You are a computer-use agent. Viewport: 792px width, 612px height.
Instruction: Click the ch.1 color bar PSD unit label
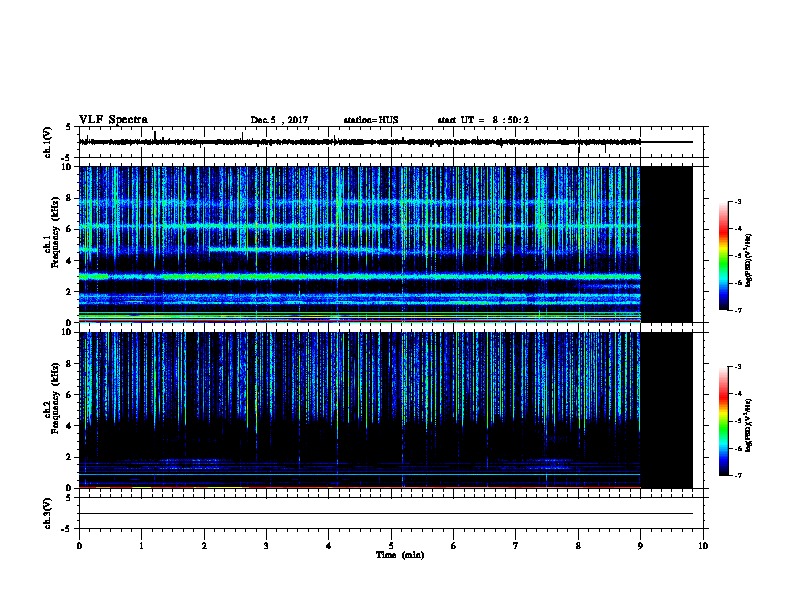(x=749, y=260)
